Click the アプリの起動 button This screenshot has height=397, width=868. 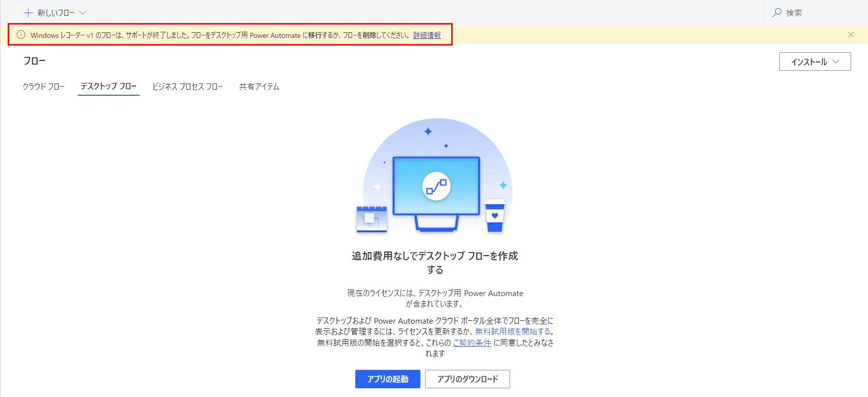point(388,379)
